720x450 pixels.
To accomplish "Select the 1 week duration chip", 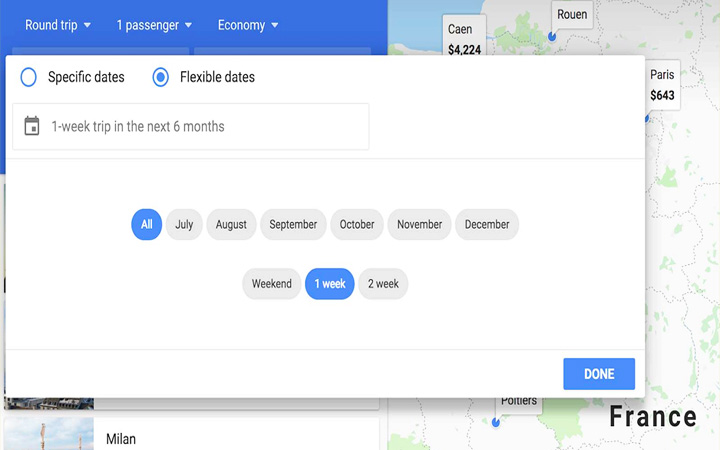I will point(330,284).
